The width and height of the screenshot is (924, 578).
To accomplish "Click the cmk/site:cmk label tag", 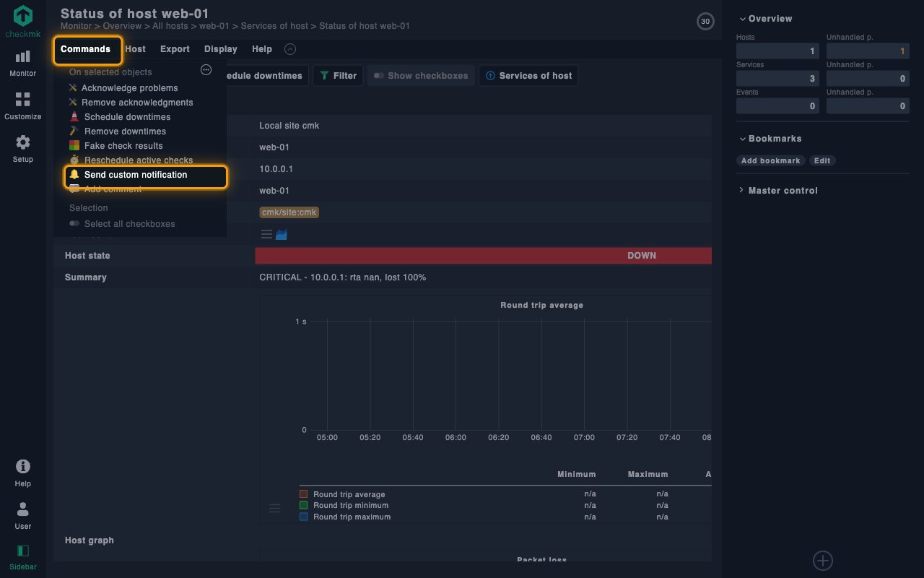I will 289,212.
